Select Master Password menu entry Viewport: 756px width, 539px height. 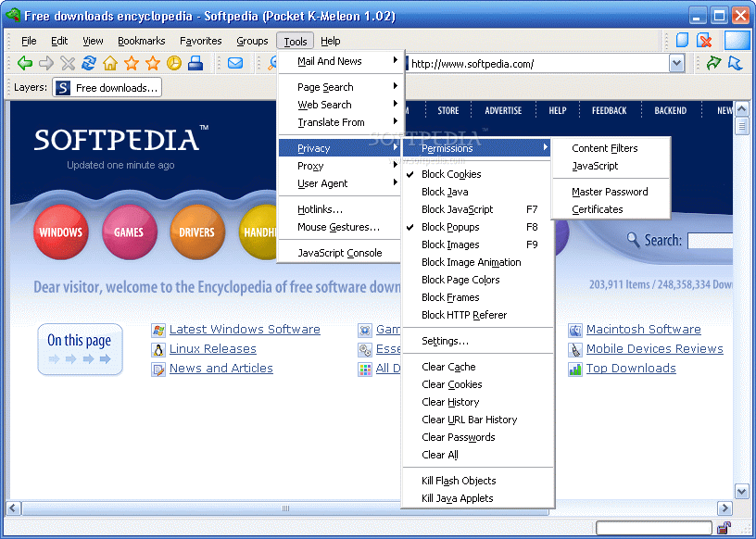point(611,192)
